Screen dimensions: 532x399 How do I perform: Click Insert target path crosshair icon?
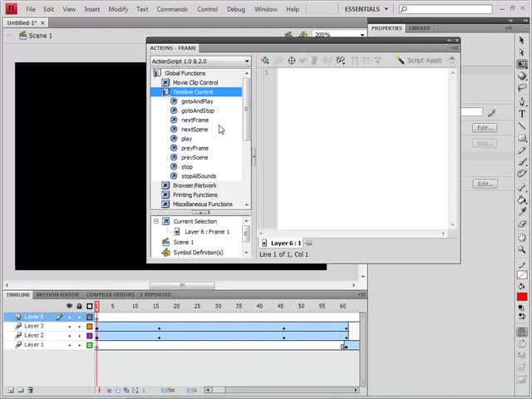(291, 61)
